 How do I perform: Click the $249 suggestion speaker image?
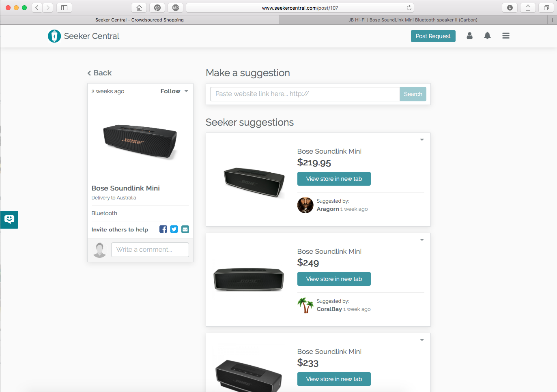pyautogui.click(x=249, y=280)
